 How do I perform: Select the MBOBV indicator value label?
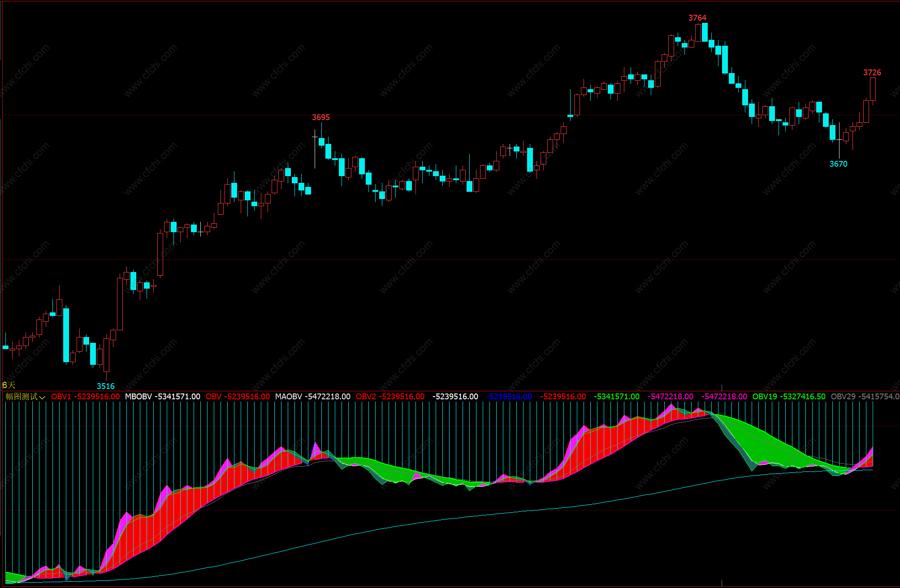pyautogui.click(x=162, y=397)
